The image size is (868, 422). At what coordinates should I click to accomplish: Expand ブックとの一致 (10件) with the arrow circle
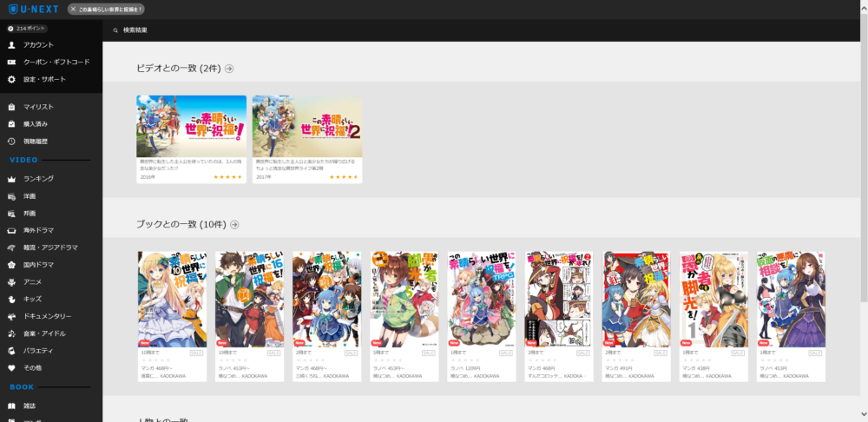pyautogui.click(x=234, y=225)
